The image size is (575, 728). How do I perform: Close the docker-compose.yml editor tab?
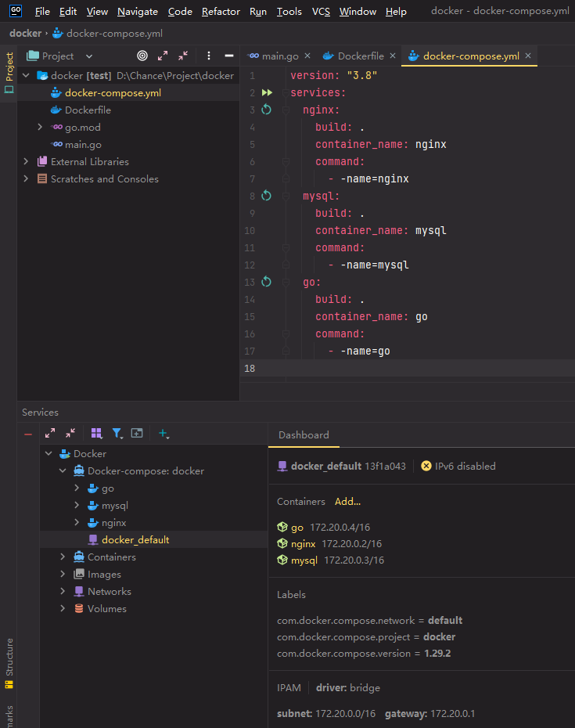click(528, 56)
